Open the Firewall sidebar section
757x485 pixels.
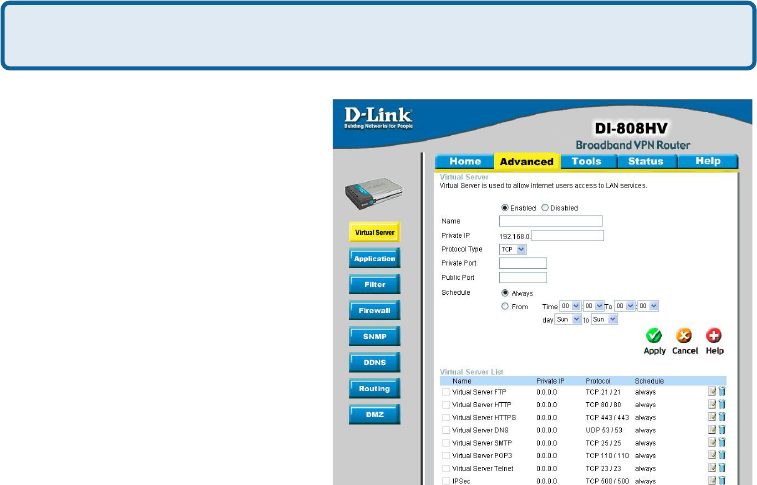pyautogui.click(x=374, y=310)
